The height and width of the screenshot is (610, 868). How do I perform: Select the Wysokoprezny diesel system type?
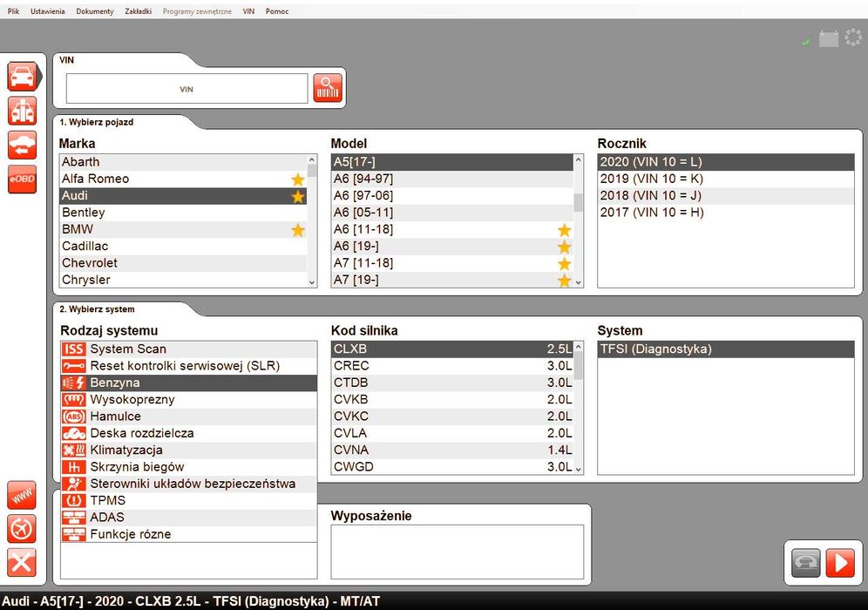tap(189, 400)
